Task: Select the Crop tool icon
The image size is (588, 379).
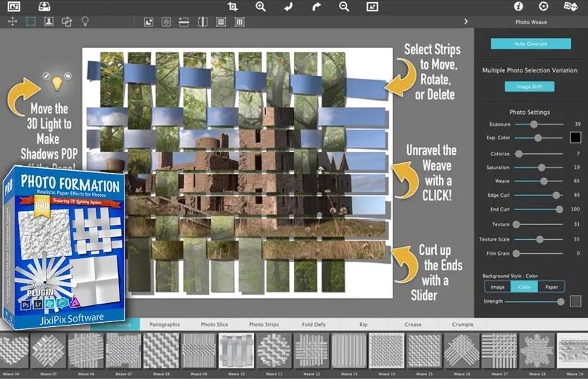Action: coord(233,6)
